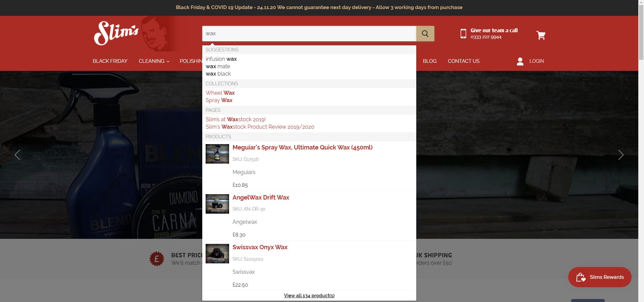Click the Swissvax brand text
This screenshot has height=302, width=644.
(x=244, y=272)
